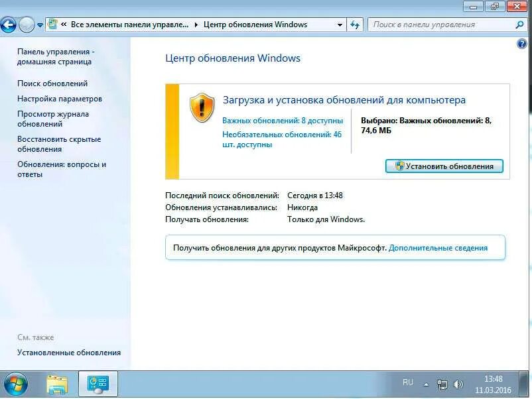Open the address bar history dropdown
Image resolution: width=532 pixels, height=399 pixels.
click(340, 25)
